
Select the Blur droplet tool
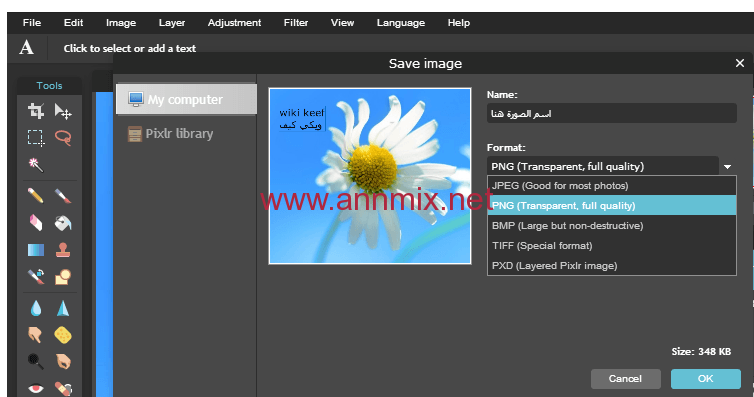coord(36,308)
